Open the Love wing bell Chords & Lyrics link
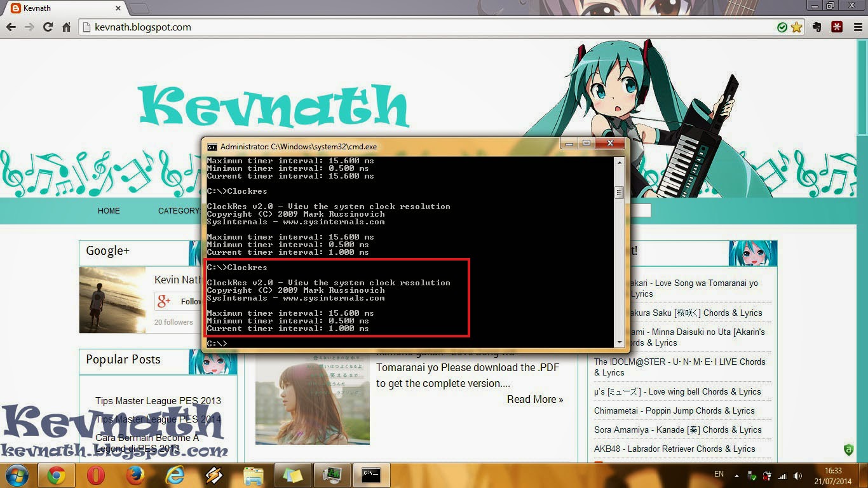The image size is (868, 488). tap(677, 391)
